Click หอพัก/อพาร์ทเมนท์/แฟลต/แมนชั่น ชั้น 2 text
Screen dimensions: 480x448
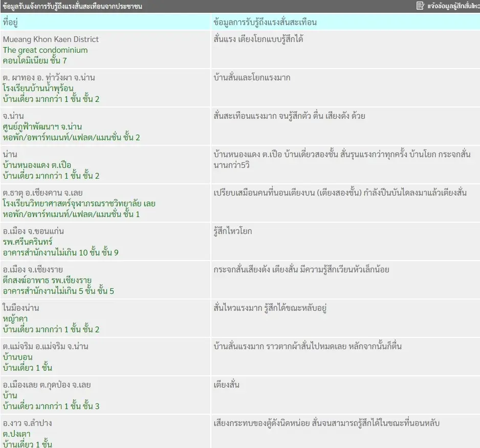(71, 138)
